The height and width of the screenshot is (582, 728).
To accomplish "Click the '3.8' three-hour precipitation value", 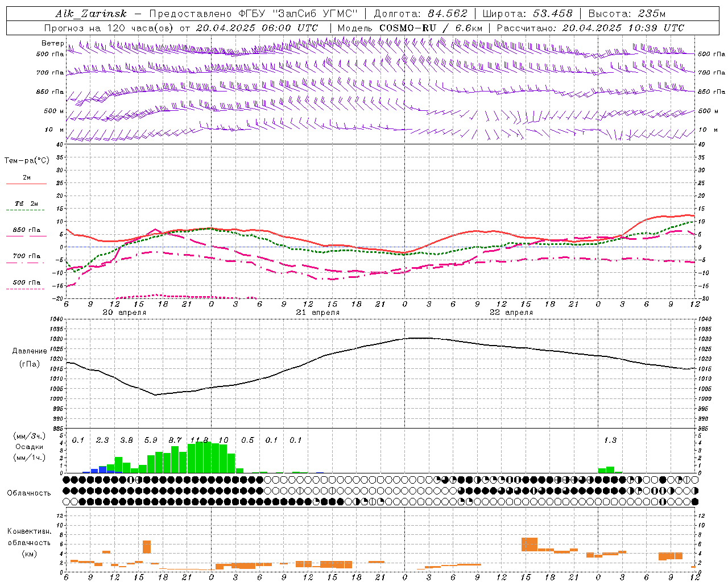I will coord(126,440).
